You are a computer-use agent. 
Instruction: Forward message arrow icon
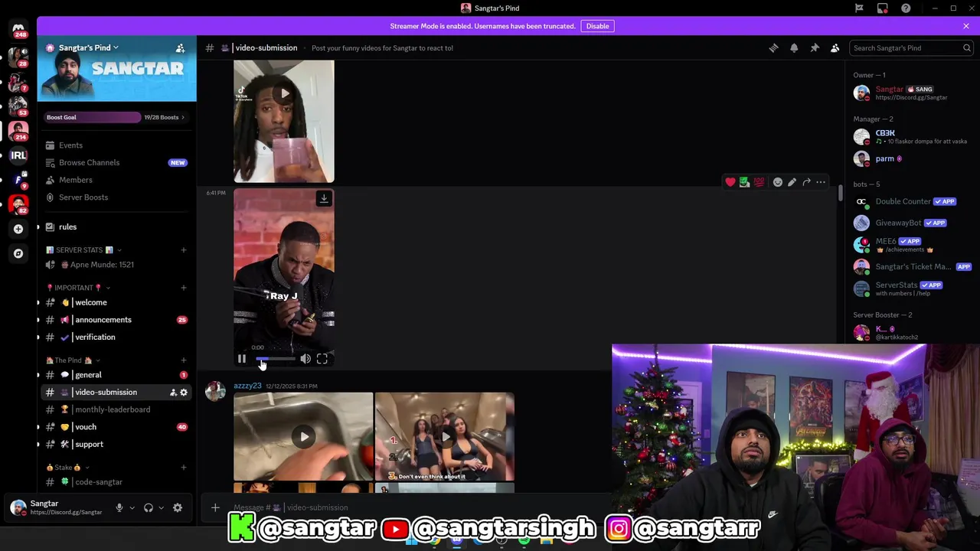click(x=806, y=182)
